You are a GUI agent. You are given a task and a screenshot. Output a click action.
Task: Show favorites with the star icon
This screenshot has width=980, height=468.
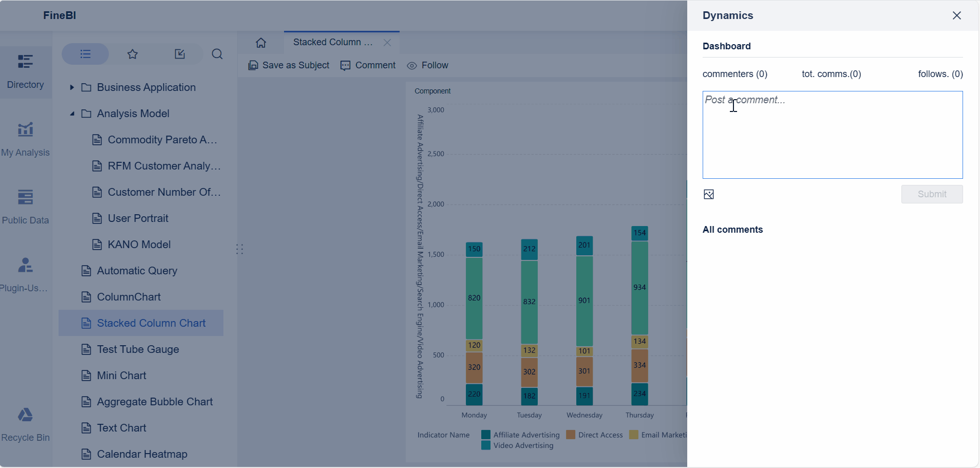[133, 54]
